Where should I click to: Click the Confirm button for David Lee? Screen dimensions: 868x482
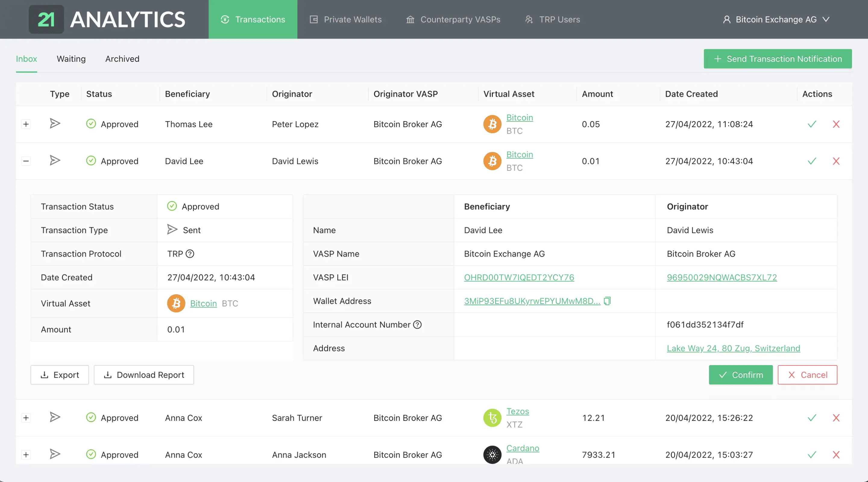pos(741,374)
